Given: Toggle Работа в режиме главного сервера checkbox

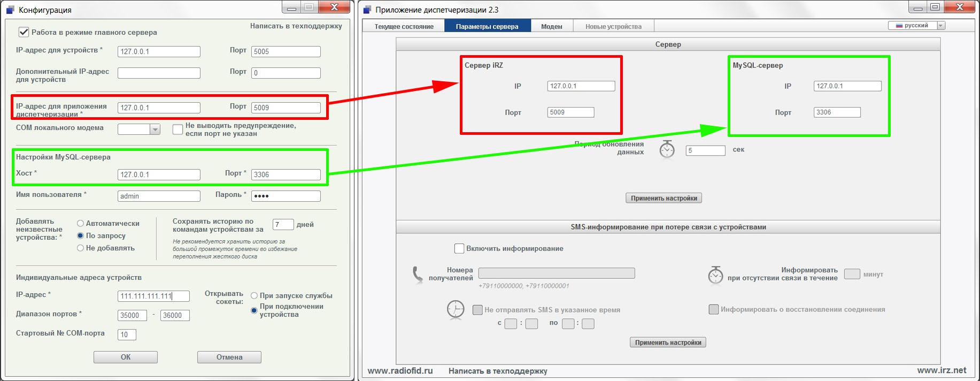Looking at the screenshot, I should pyautogui.click(x=24, y=32).
